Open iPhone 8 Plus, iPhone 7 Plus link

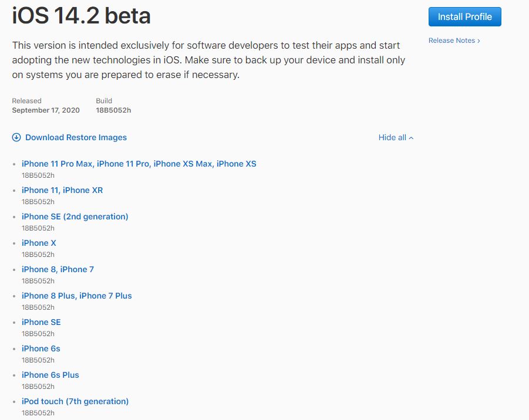pos(76,296)
